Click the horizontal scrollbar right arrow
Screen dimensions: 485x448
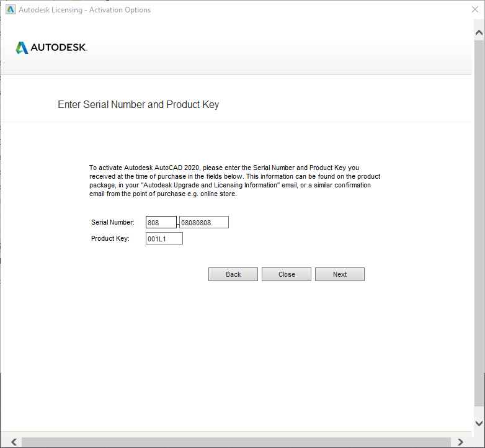[x=460, y=442]
